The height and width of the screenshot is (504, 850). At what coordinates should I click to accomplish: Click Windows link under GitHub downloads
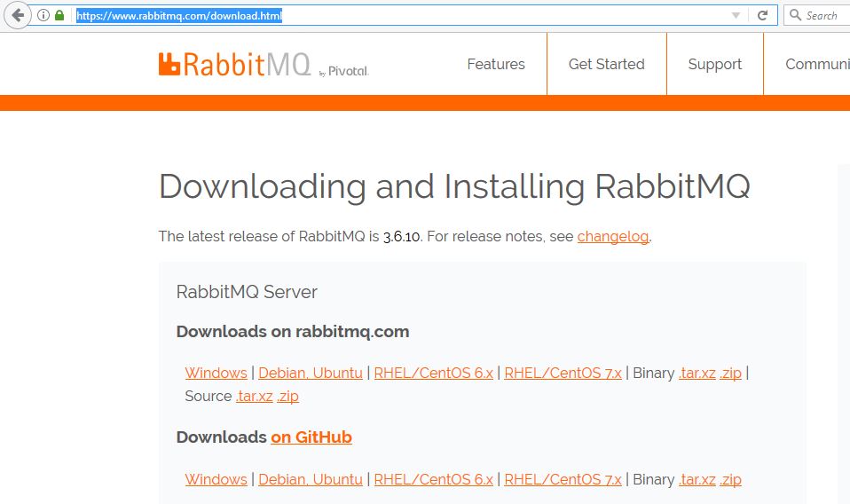click(x=216, y=480)
